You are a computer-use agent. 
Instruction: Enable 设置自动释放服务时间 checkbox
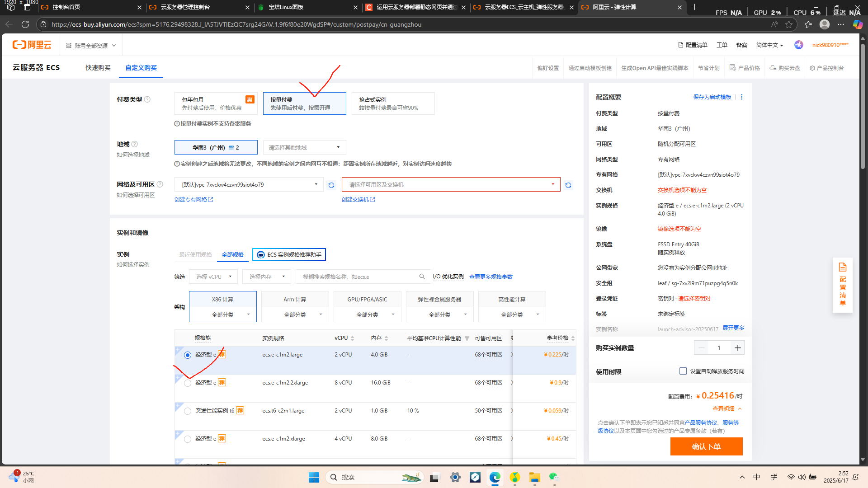tap(683, 371)
